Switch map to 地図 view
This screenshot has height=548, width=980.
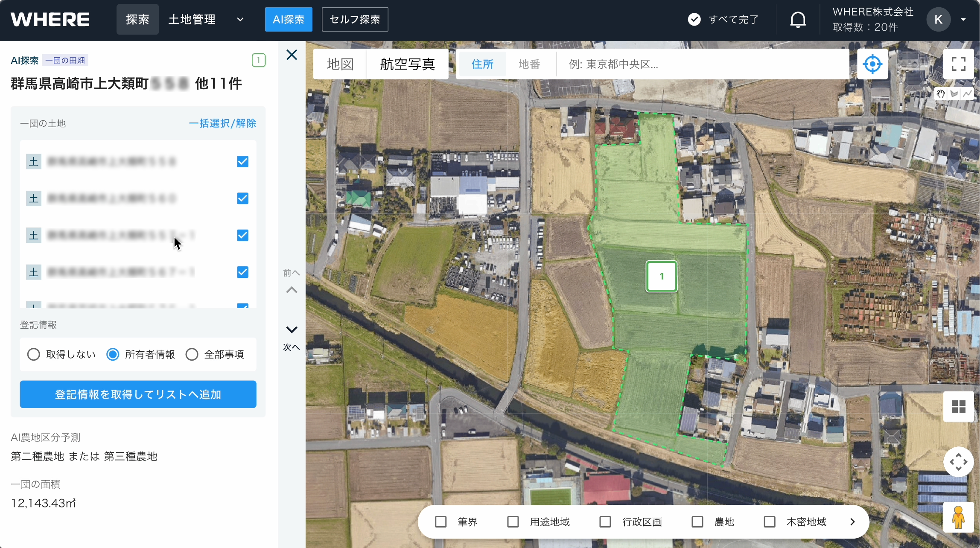[340, 64]
